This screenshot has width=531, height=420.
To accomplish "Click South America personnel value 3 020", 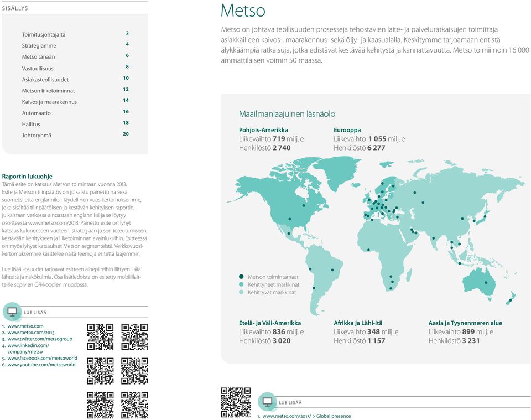I will tap(282, 341).
